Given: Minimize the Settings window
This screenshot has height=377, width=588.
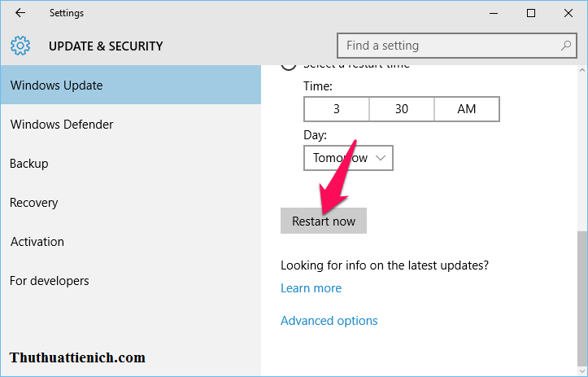Looking at the screenshot, I should [x=492, y=13].
